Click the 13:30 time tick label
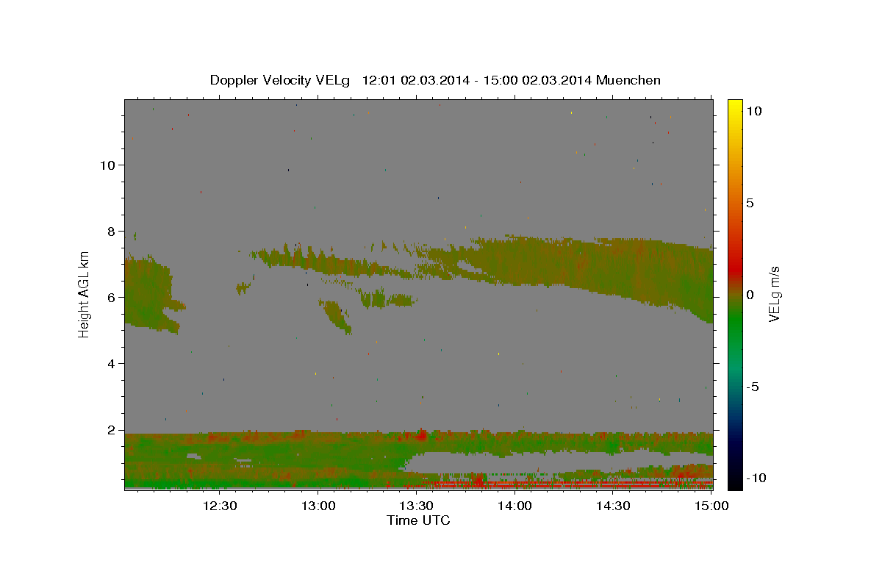The width and height of the screenshot is (882, 588). click(416, 506)
